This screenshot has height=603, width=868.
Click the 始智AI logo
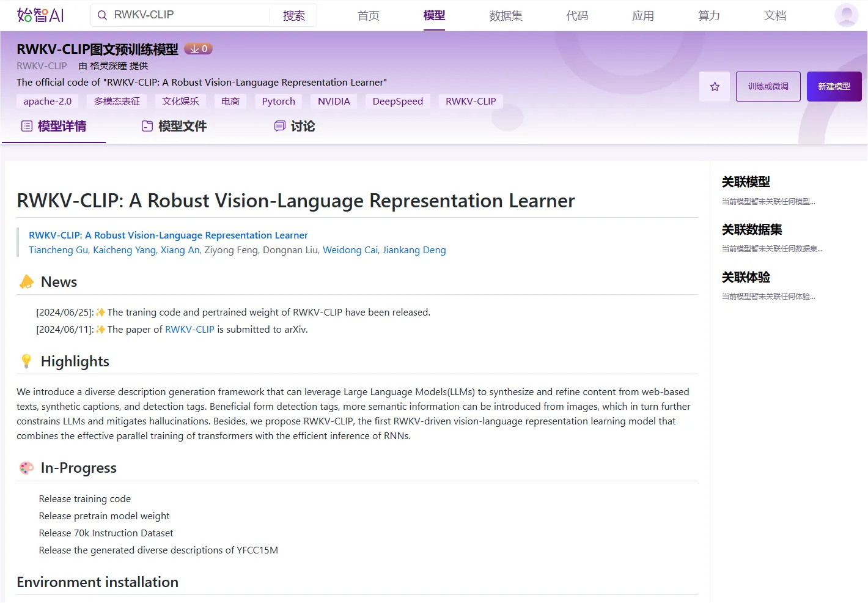pyautogui.click(x=40, y=15)
